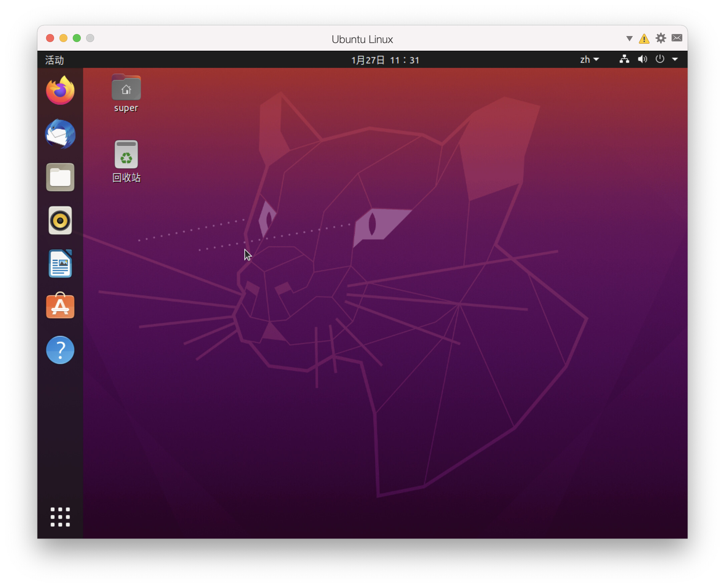Click the network status icon
The image size is (725, 588).
625,60
